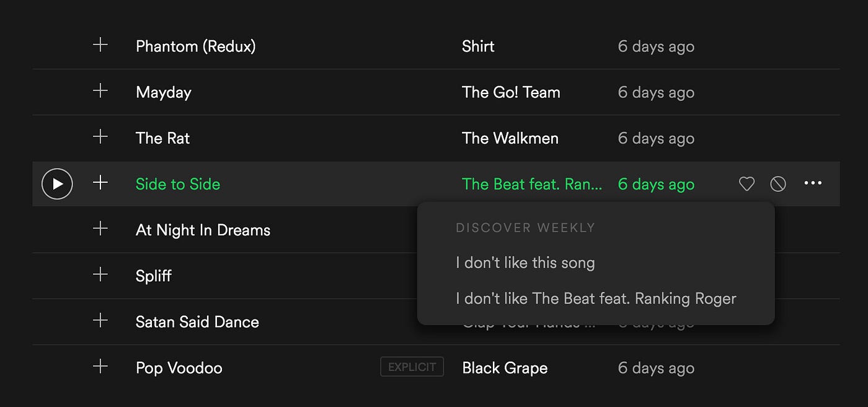Choose "I don't like this song"
This screenshot has height=407, width=868.
click(525, 263)
